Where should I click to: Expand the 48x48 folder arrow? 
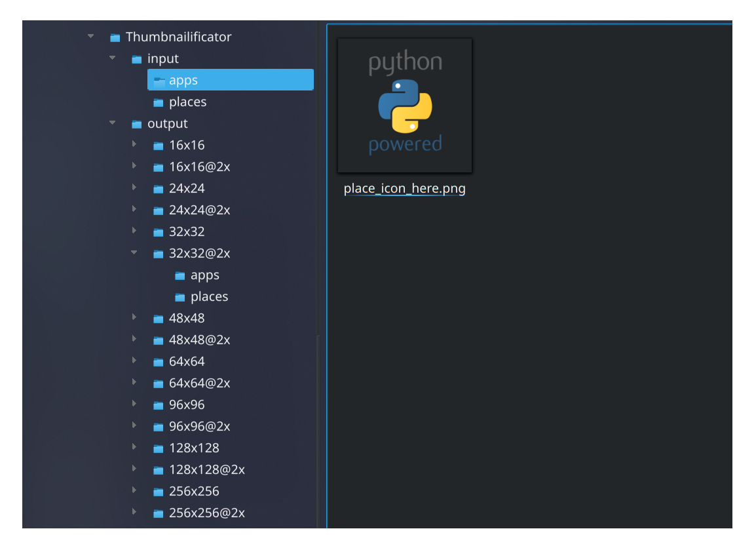[134, 317]
